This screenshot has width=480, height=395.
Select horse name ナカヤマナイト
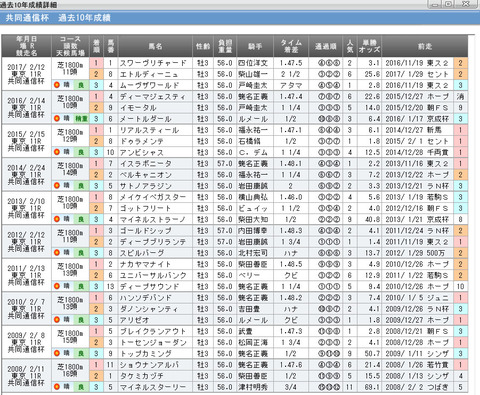point(145,264)
